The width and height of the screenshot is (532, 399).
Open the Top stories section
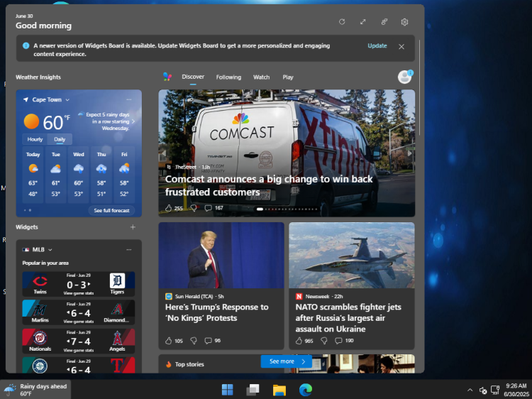tap(189, 364)
